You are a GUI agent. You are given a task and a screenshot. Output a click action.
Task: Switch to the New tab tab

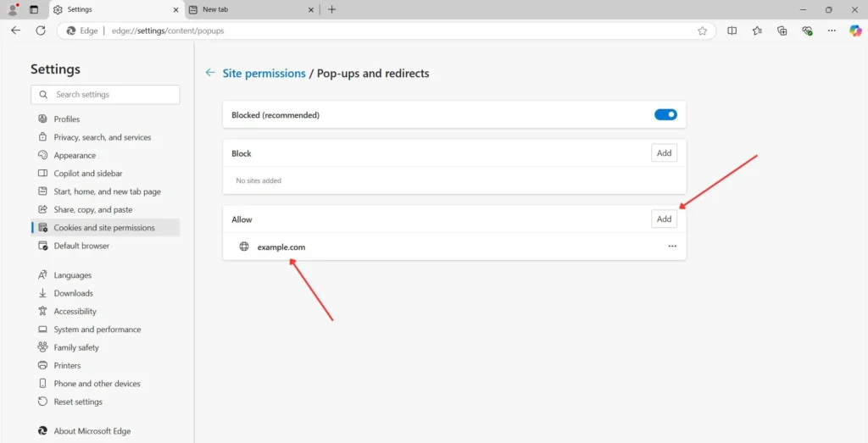pyautogui.click(x=252, y=9)
